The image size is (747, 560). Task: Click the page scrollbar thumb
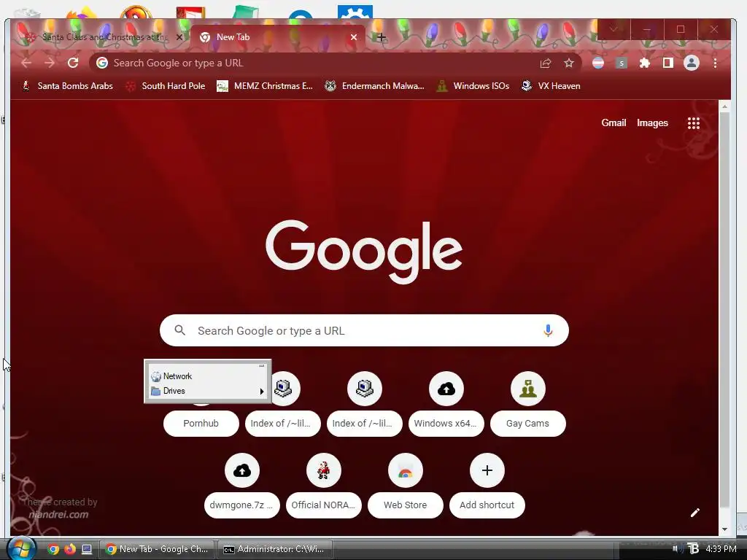(x=724, y=309)
